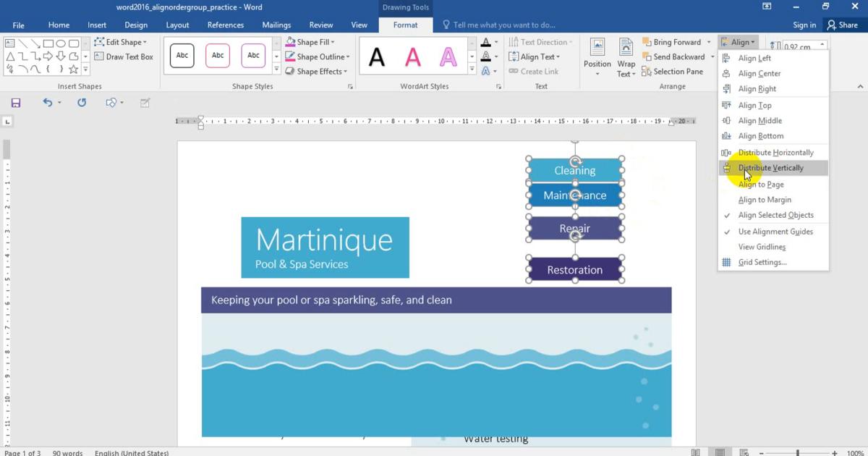Choose the black WordArt style A
868x456 pixels.
[377, 56]
